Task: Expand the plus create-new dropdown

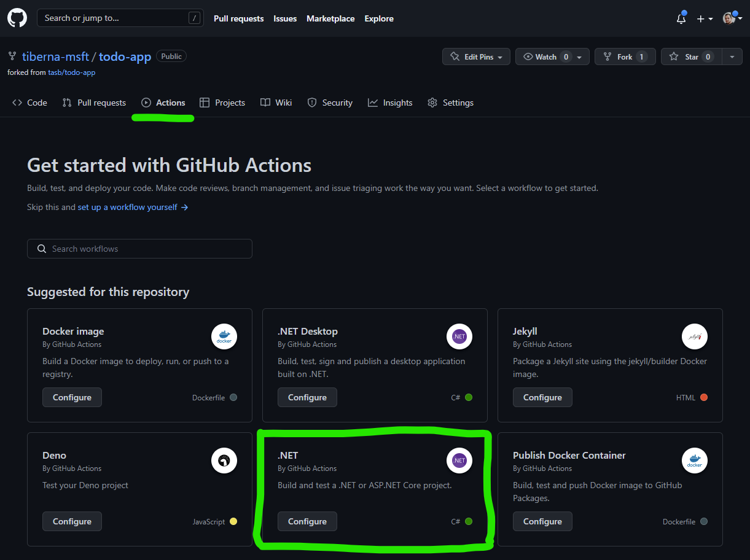Action: [705, 18]
